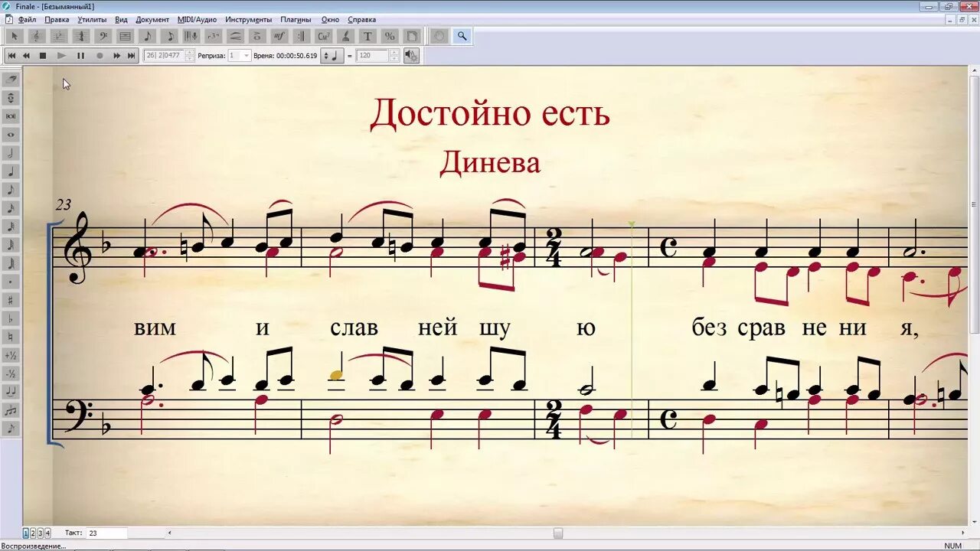Select the Key Signature tool
Image resolution: width=980 pixels, height=551 pixels.
[x=57, y=36]
